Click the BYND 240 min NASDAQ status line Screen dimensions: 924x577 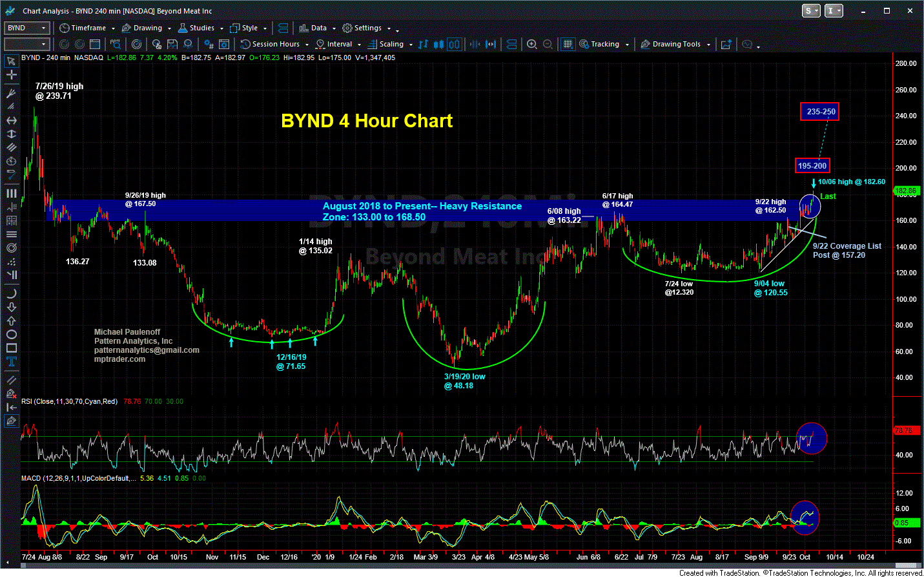tap(208, 58)
